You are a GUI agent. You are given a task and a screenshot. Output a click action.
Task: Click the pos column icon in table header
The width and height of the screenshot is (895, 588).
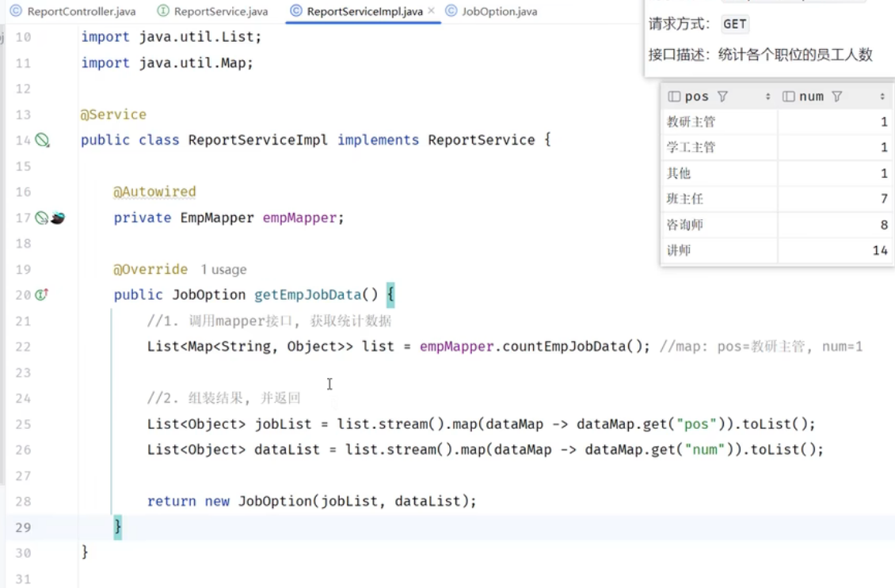(x=673, y=97)
